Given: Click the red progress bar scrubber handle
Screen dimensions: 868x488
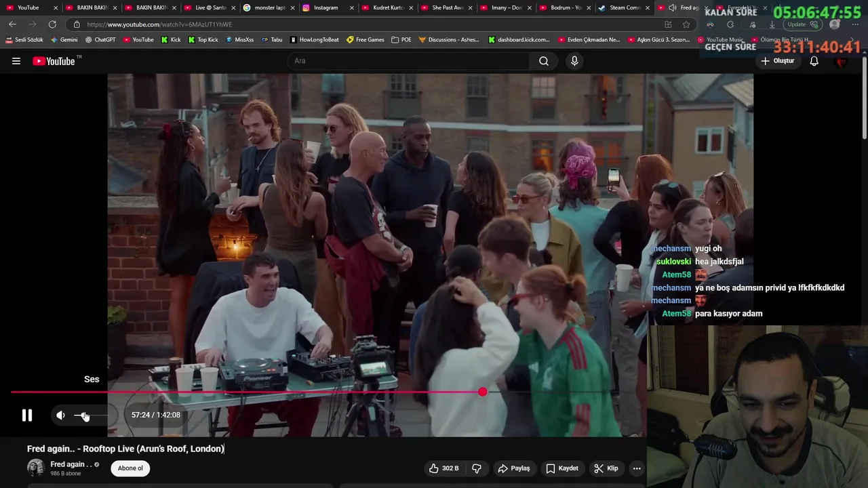Looking at the screenshot, I should click(482, 392).
